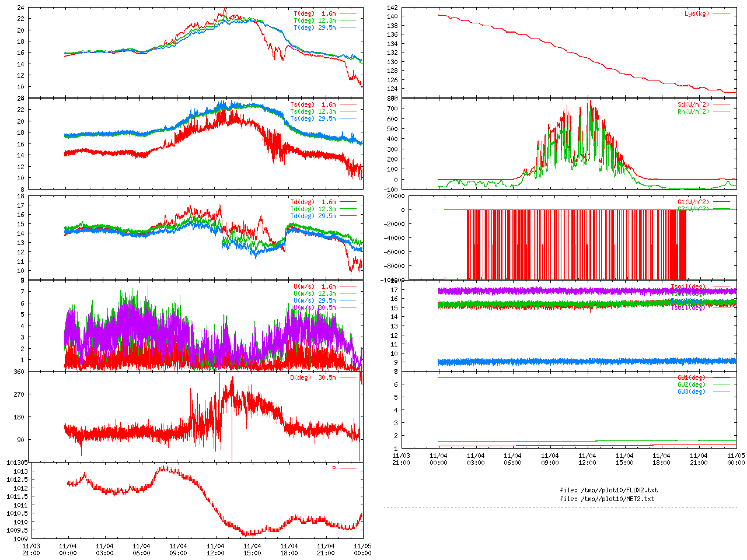Click the G1(W/m^2) legend label
Viewport: 747px width, 560px height.
point(693,202)
